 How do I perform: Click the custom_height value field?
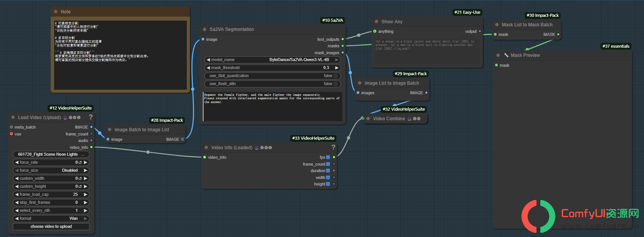pos(51,187)
